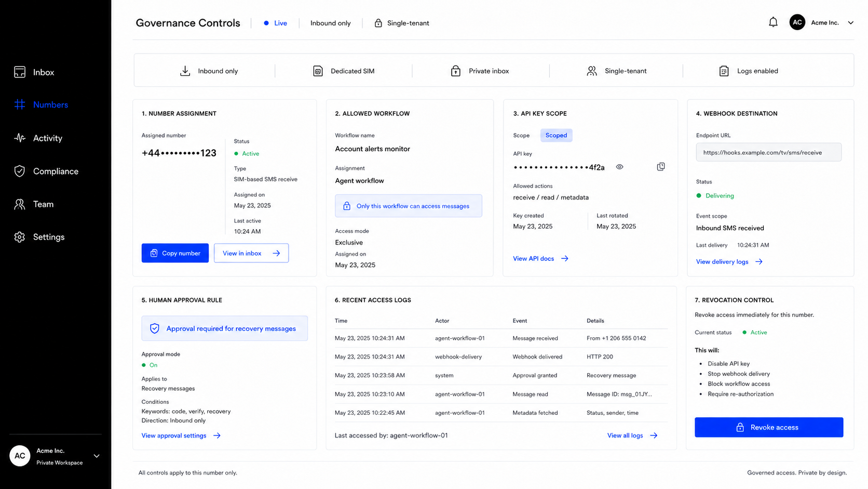Click the Inbound only label in header
Viewport: 868px width, 489px height.
(331, 23)
